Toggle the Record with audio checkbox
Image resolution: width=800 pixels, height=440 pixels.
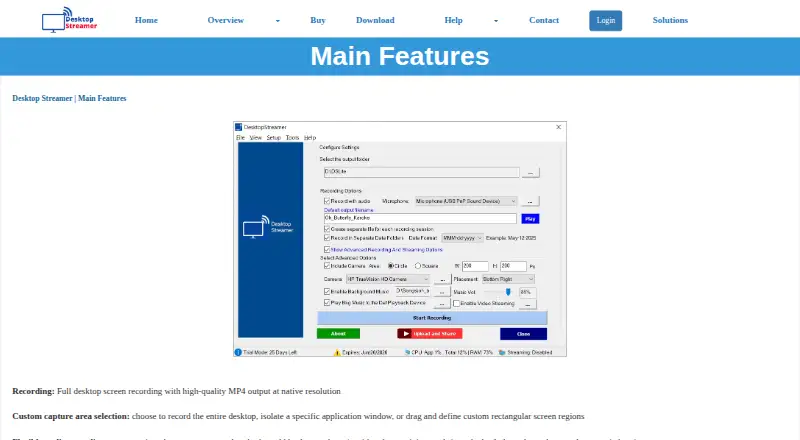(x=327, y=201)
